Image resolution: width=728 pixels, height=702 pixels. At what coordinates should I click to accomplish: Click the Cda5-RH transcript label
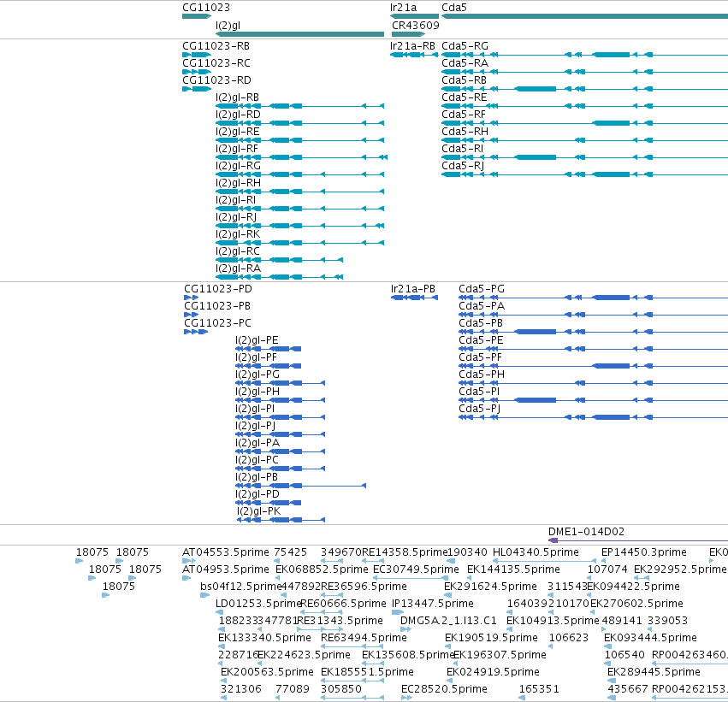click(465, 132)
